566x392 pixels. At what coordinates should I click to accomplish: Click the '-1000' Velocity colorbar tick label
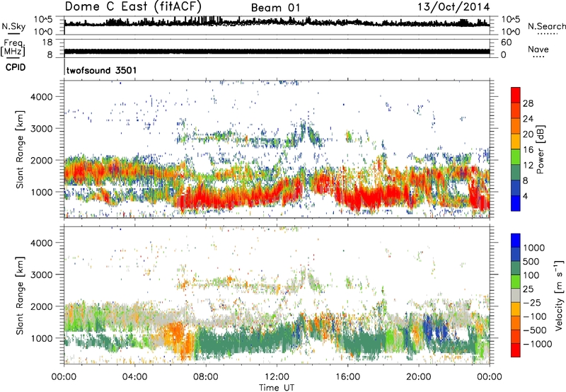point(537,344)
